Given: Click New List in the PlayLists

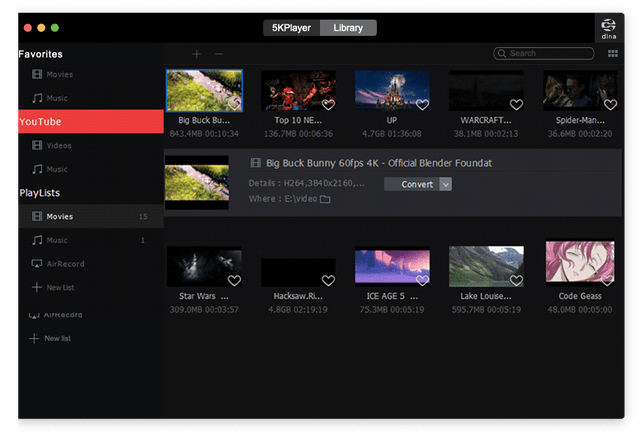Looking at the screenshot, I should (60, 288).
